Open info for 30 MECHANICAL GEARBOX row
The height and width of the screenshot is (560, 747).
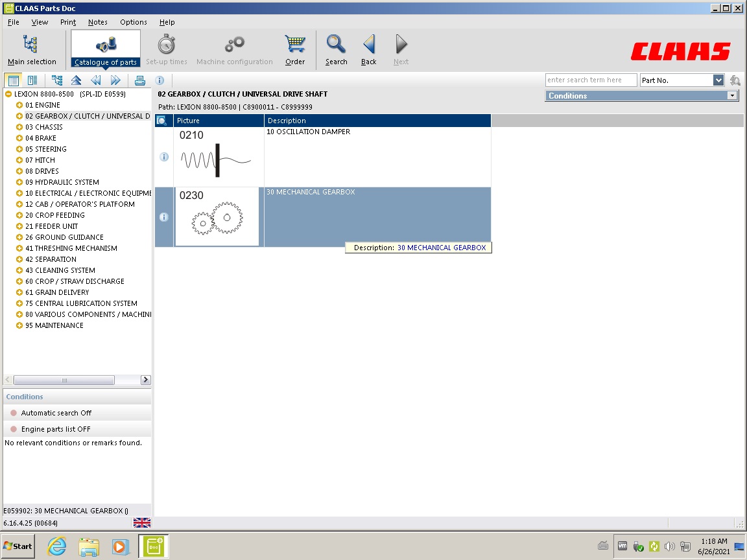point(164,217)
